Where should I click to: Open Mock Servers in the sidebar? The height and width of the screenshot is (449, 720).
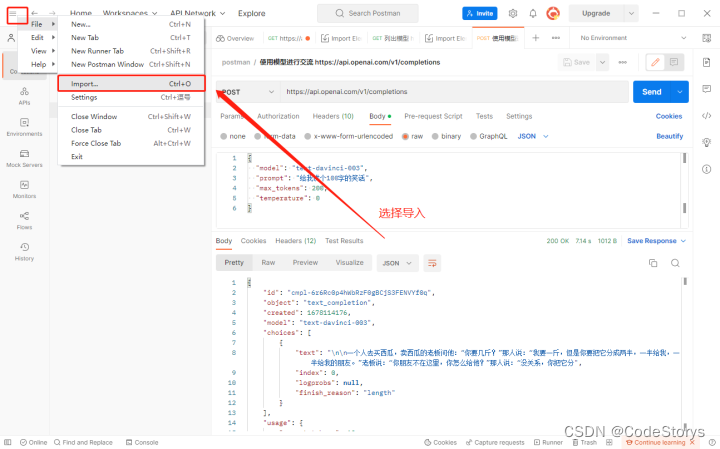coord(24,158)
